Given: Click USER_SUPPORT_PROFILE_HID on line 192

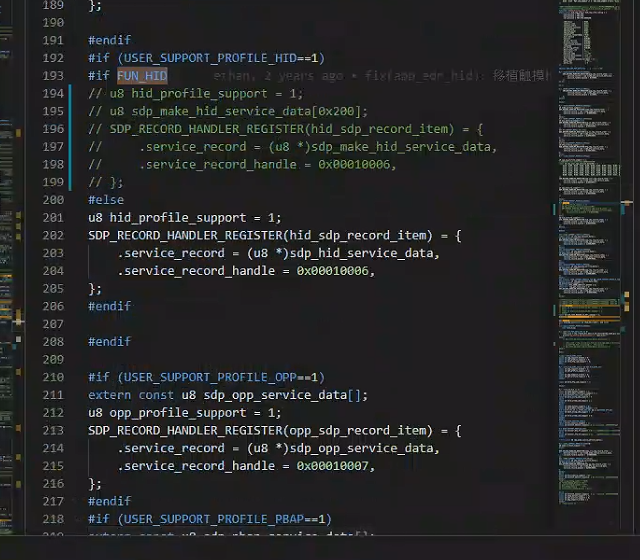Looking at the screenshot, I should pos(210,58).
